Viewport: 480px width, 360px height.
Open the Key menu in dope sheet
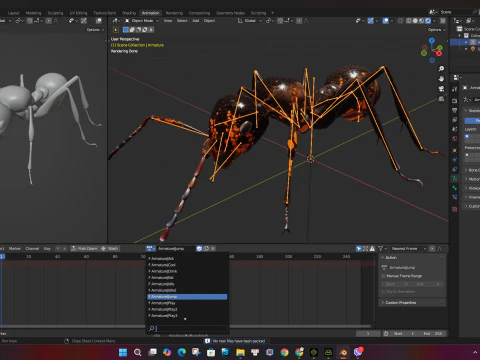tap(47, 248)
